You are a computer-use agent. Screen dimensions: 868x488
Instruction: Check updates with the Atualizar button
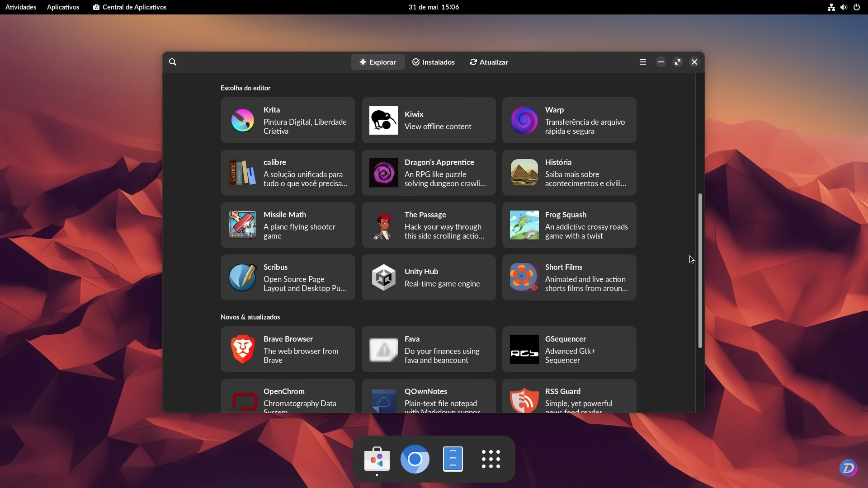[489, 62]
